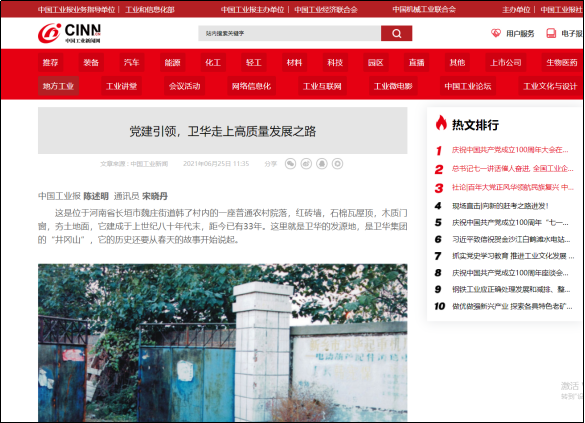Go to 工业互联网 section
Screen dimensions: 585x423
322,86
